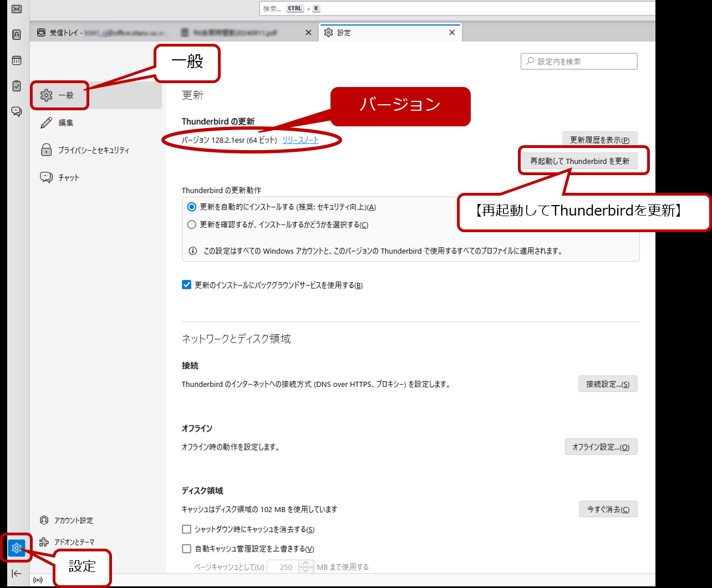Click the connection status icon in status bar

[38, 580]
